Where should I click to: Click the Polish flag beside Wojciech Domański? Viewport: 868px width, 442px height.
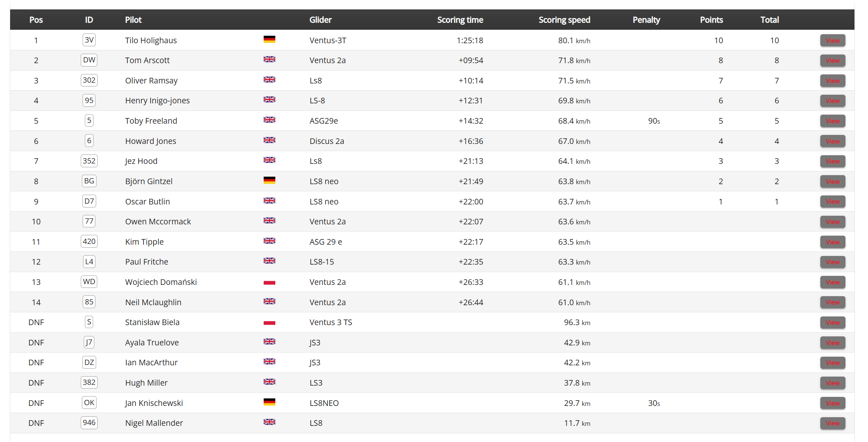point(269,282)
